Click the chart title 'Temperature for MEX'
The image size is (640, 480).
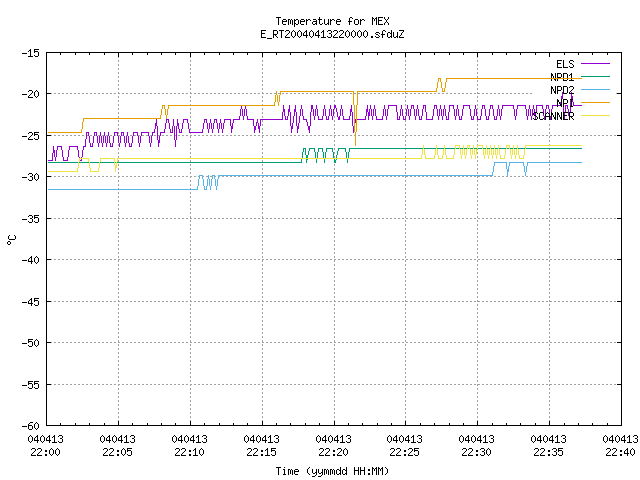click(332, 21)
